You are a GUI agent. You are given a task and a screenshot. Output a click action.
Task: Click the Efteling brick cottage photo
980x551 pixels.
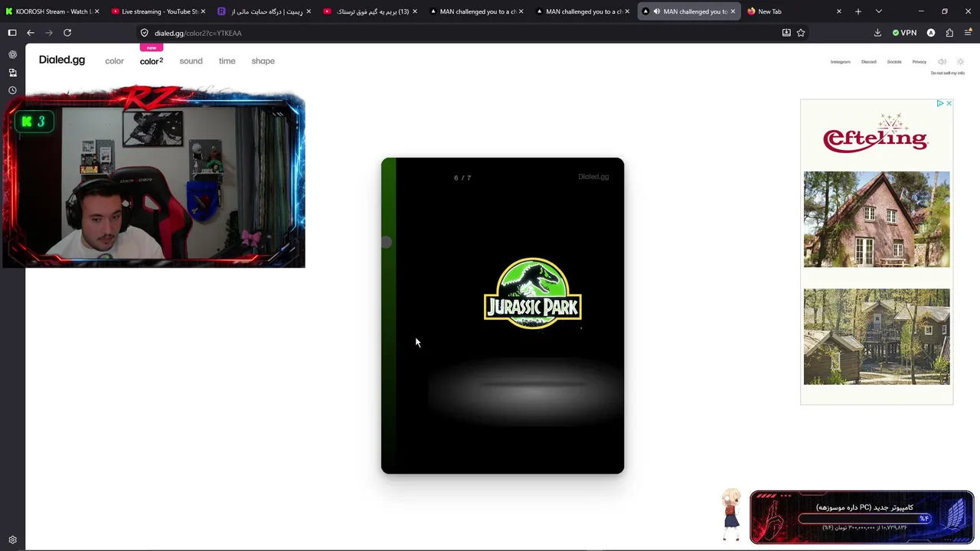pos(877,220)
